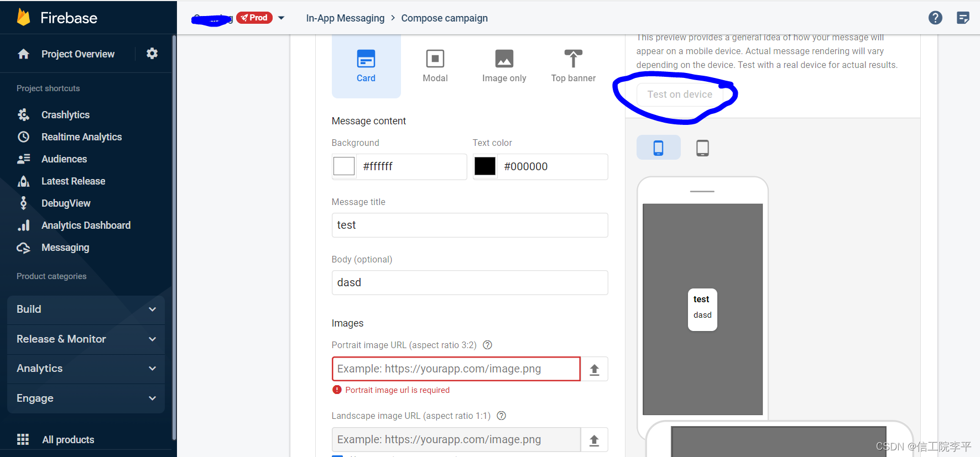Click the Product categories heading
The image size is (980, 457).
[51, 276]
